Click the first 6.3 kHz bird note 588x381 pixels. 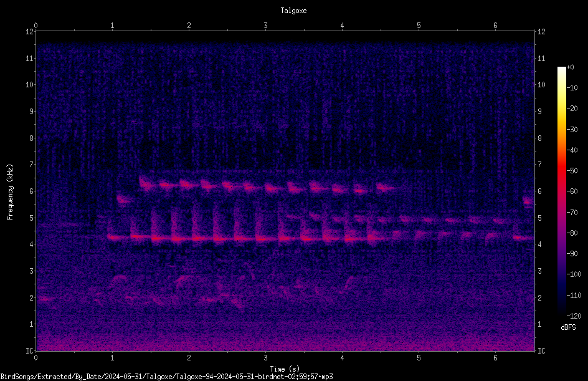tap(146, 183)
